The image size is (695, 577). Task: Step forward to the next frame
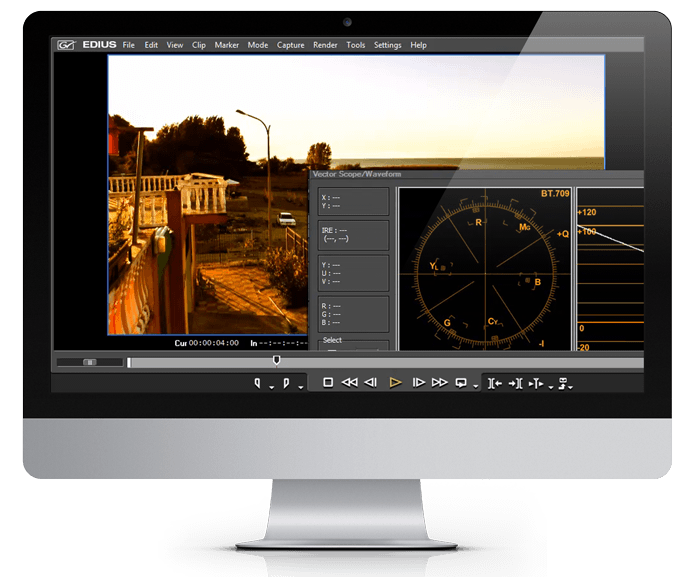(x=419, y=382)
